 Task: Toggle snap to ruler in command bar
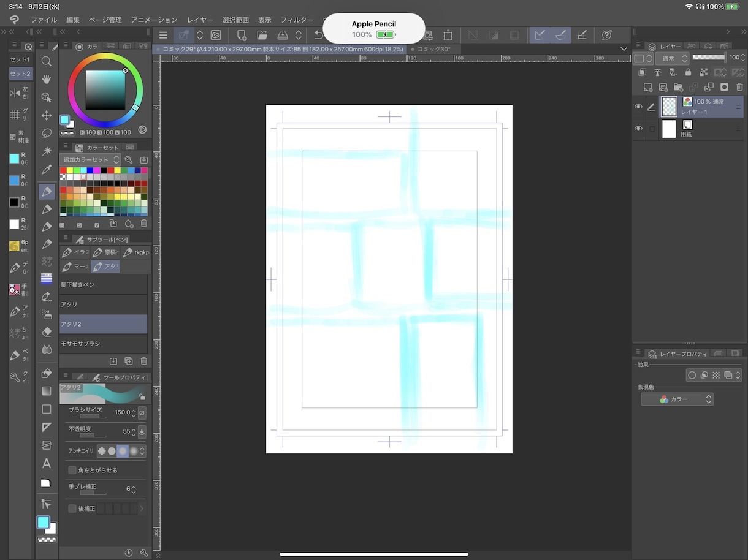pyautogui.click(x=540, y=35)
